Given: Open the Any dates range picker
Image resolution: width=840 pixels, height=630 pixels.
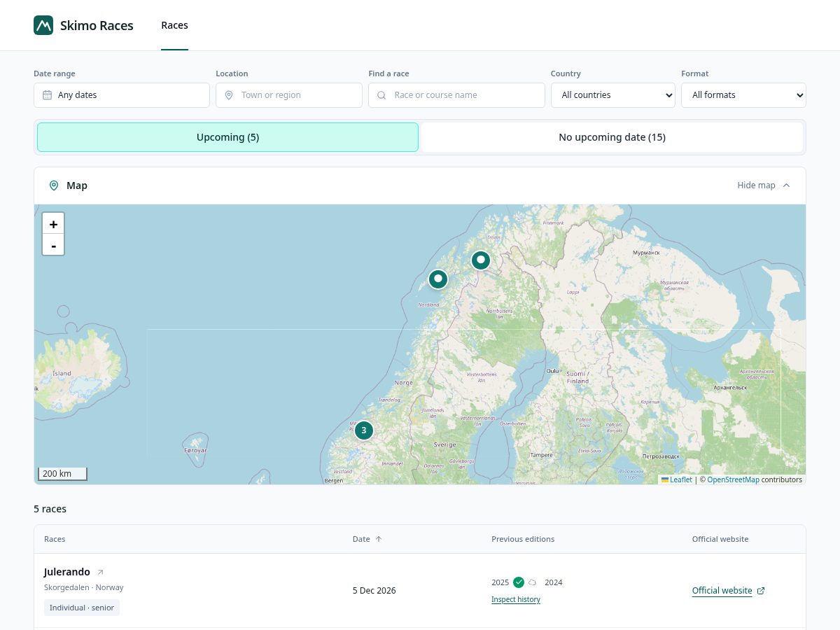Looking at the screenshot, I should click(x=122, y=95).
